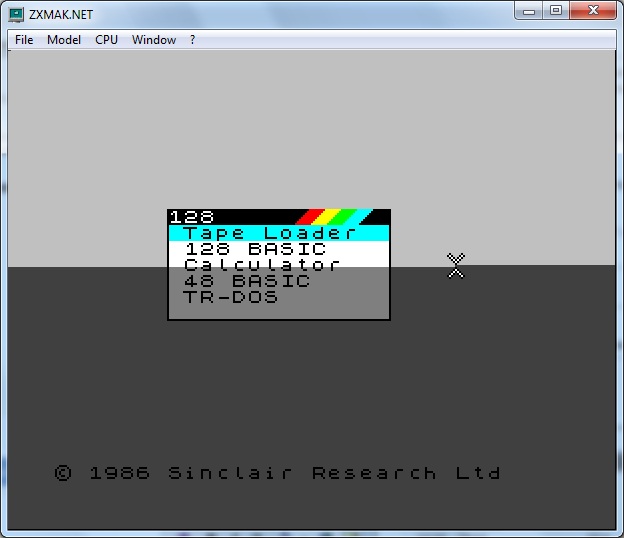Select Calculator from the Spectrum menu
Image resolution: width=624 pixels, height=538 pixels.
click(262, 265)
